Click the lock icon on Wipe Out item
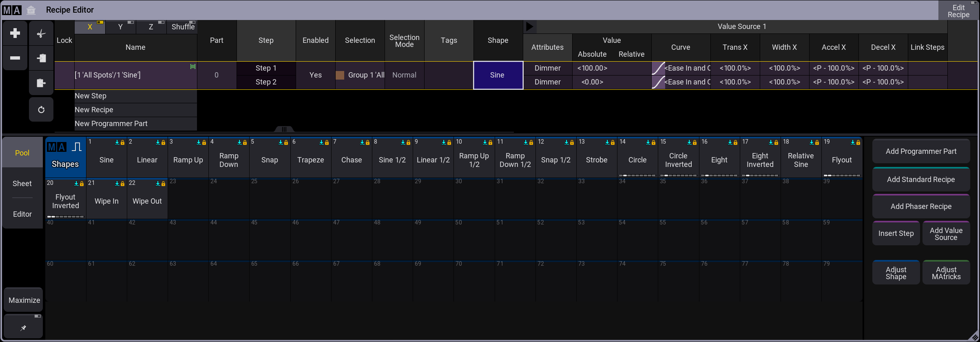The width and height of the screenshot is (980, 342). tap(163, 184)
